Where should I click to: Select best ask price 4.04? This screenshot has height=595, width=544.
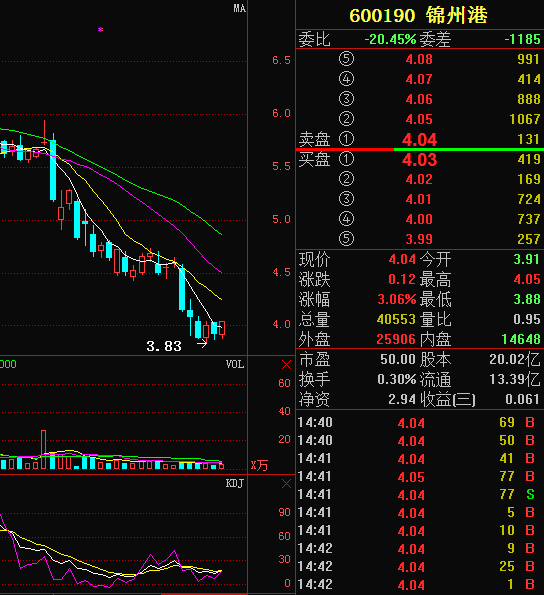point(420,139)
